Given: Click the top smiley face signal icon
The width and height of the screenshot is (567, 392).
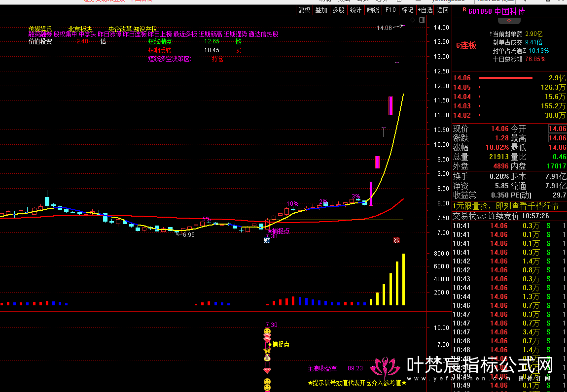Looking at the screenshot, I should pyautogui.click(x=267, y=332).
